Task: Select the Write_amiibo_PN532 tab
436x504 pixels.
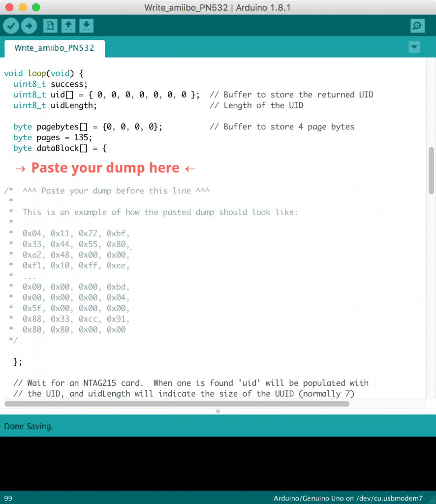Action: (54, 48)
